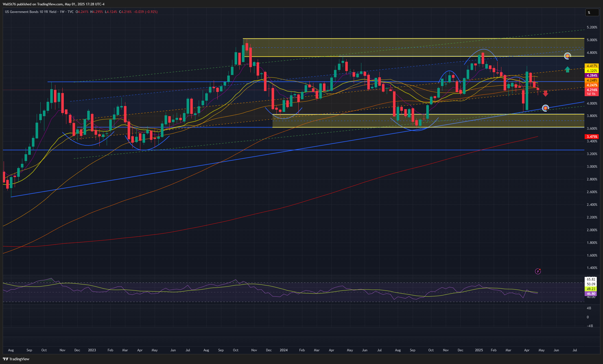The width and height of the screenshot is (603, 364).
Task: Select the green up arrow drawing
Action: click(x=567, y=69)
